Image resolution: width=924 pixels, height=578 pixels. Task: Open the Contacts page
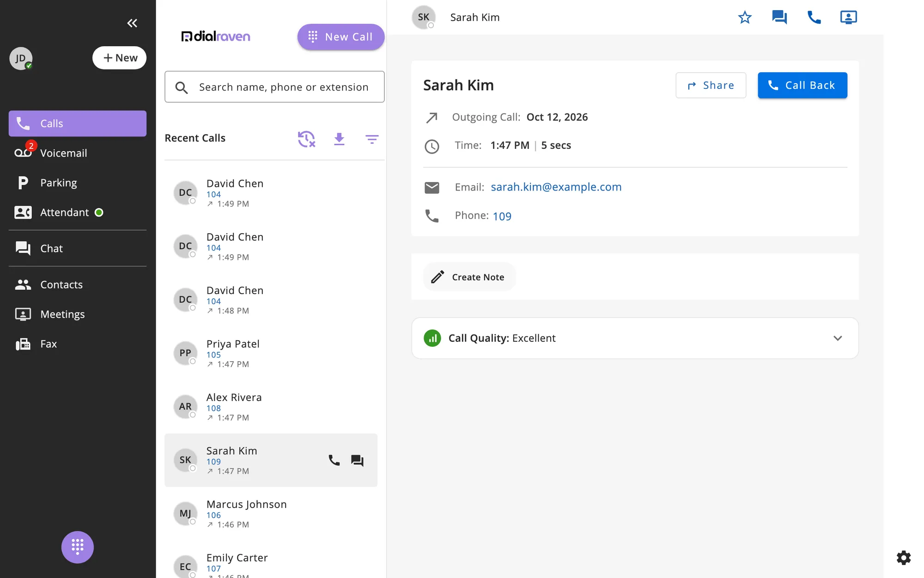click(78, 284)
